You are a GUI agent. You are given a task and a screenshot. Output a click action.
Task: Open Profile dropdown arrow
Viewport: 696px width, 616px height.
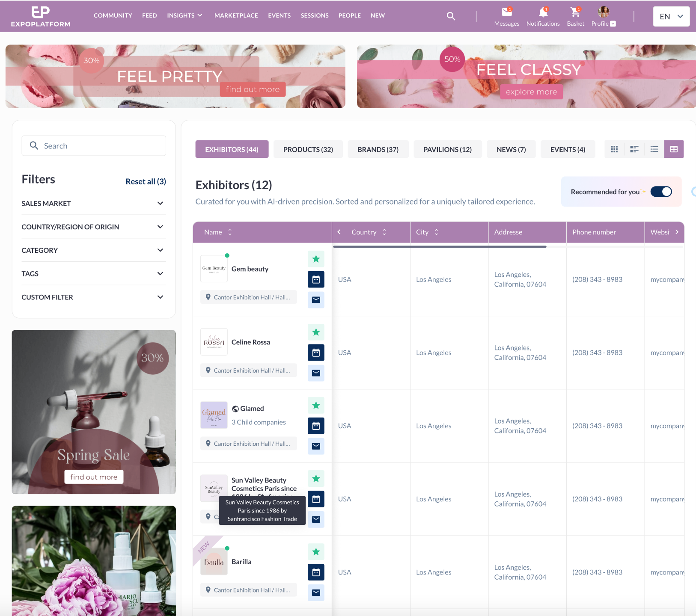(x=613, y=24)
